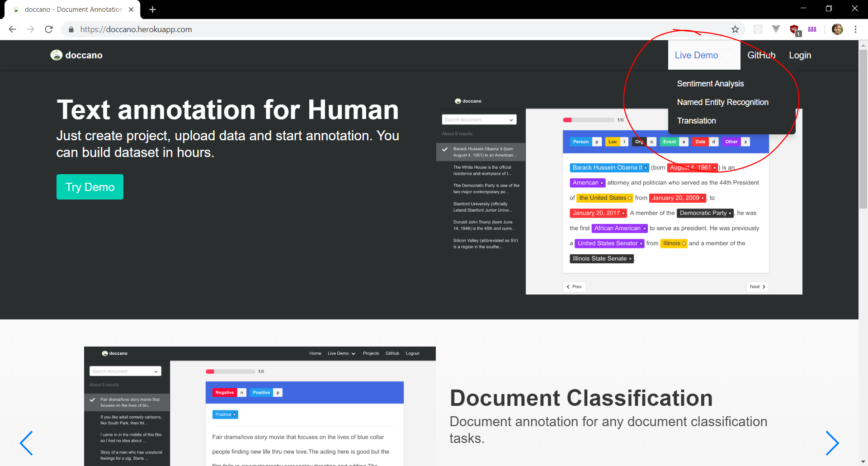Click the user profile avatar icon
Image resolution: width=868 pixels, height=466 pixels.
point(837,29)
